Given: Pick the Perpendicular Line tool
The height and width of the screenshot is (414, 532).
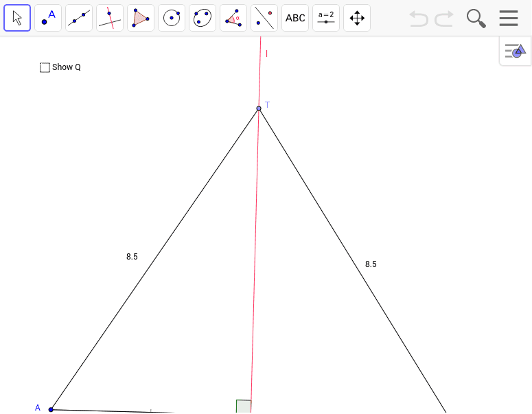Looking at the screenshot, I should [110, 18].
